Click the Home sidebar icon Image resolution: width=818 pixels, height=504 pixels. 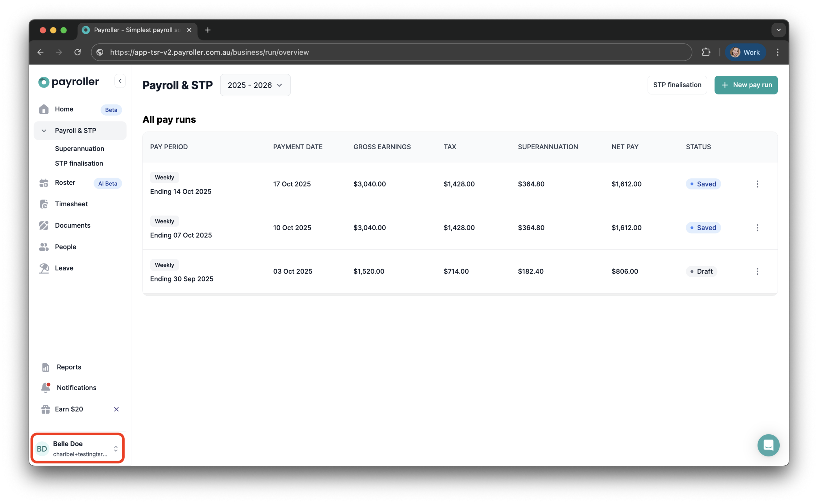(x=44, y=109)
